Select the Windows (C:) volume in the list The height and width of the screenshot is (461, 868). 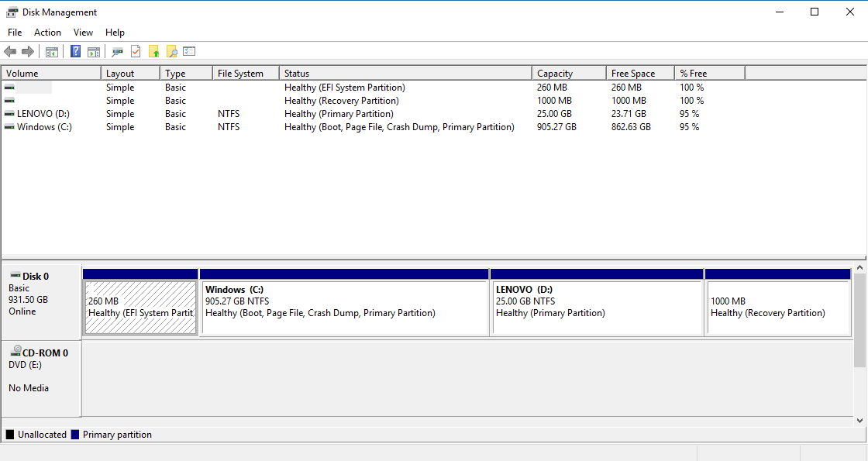(x=44, y=127)
